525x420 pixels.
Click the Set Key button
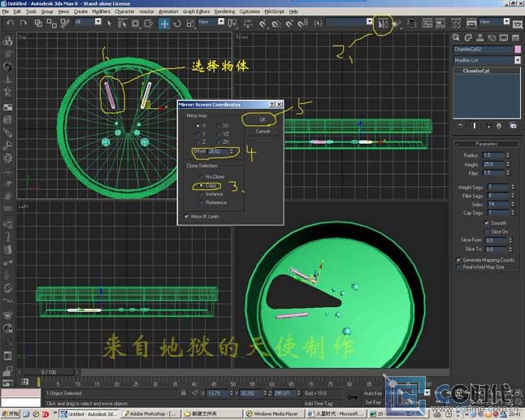click(x=372, y=402)
